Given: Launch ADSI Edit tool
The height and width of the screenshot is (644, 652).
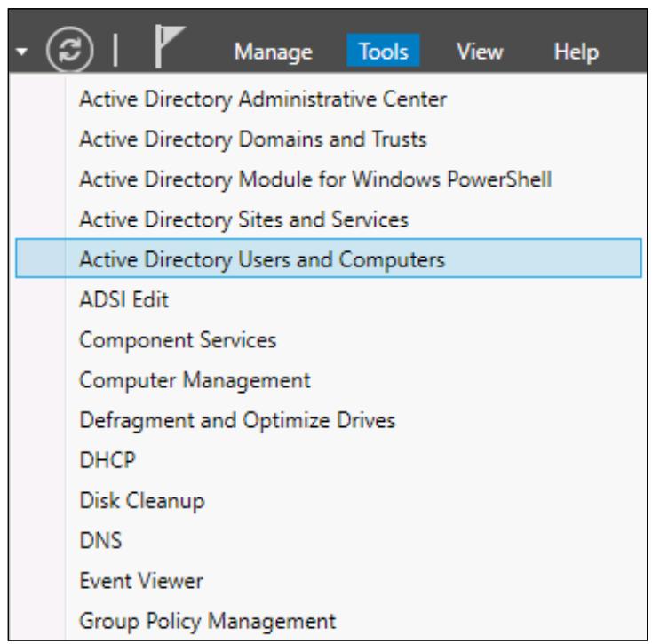Looking at the screenshot, I should (x=329, y=299).
